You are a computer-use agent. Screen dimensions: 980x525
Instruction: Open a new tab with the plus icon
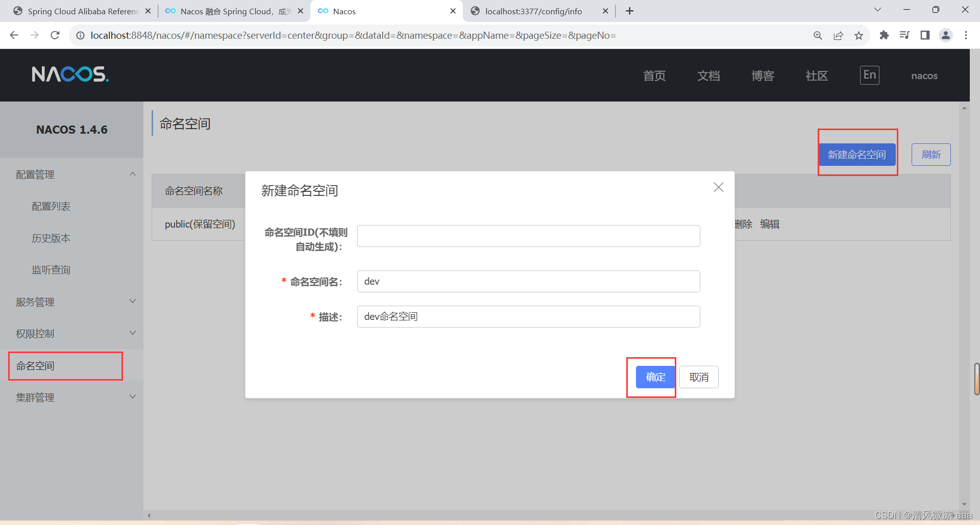(630, 11)
